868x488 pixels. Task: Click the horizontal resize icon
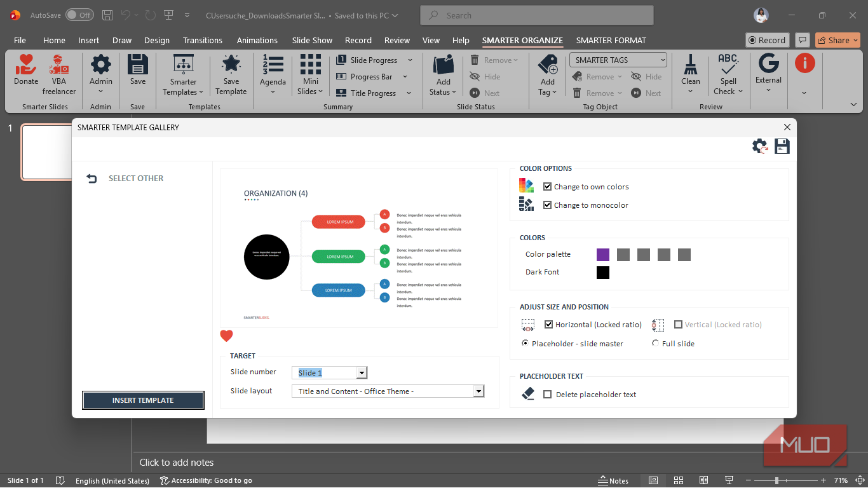[527, 325]
